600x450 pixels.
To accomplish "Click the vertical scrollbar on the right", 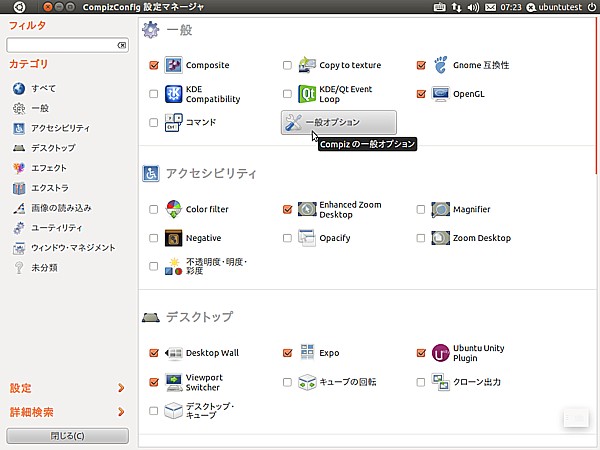I will pos(597,96).
